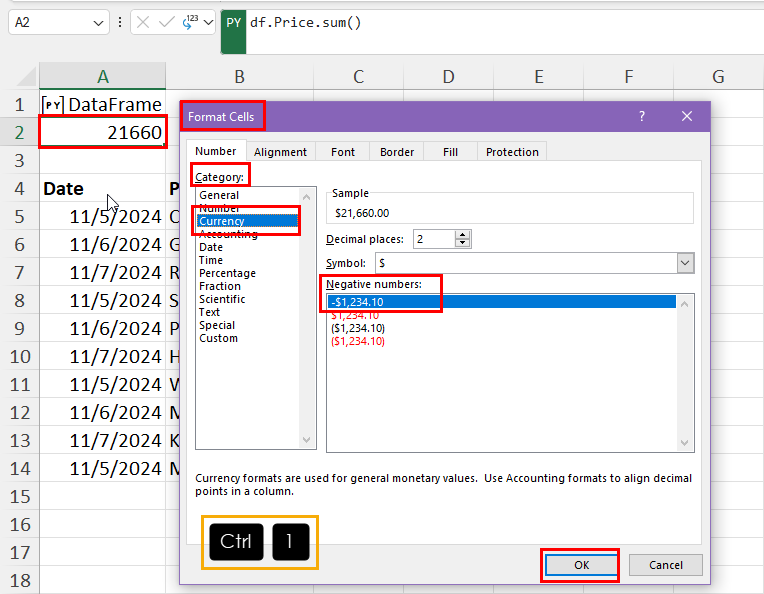The height and width of the screenshot is (594, 764).
Task: Open the Symbol dropdown
Action: (685, 263)
